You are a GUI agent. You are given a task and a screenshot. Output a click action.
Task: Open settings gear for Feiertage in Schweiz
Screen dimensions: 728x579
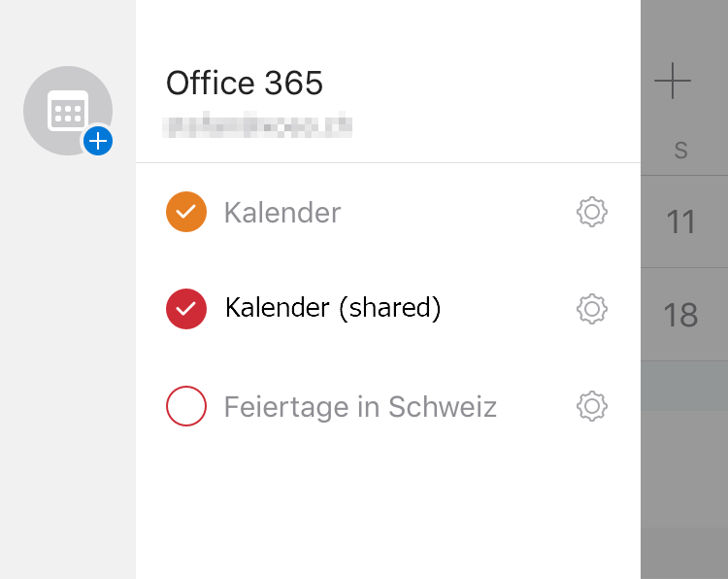(x=591, y=406)
